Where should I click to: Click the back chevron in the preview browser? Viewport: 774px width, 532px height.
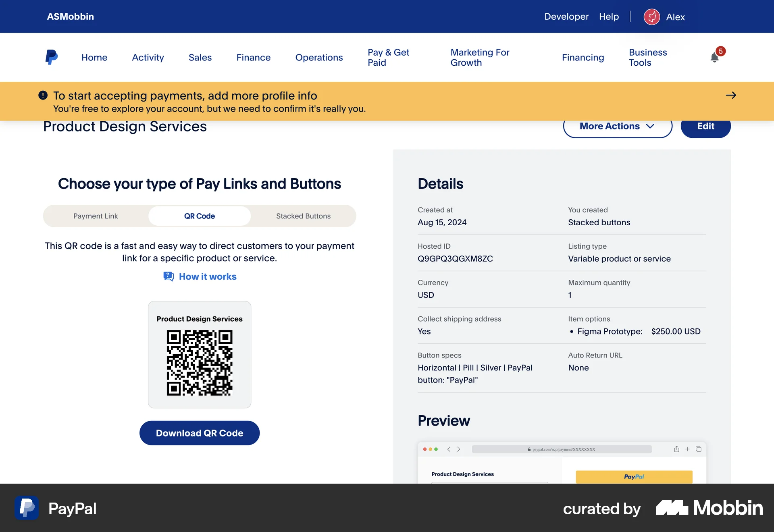(448, 449)
